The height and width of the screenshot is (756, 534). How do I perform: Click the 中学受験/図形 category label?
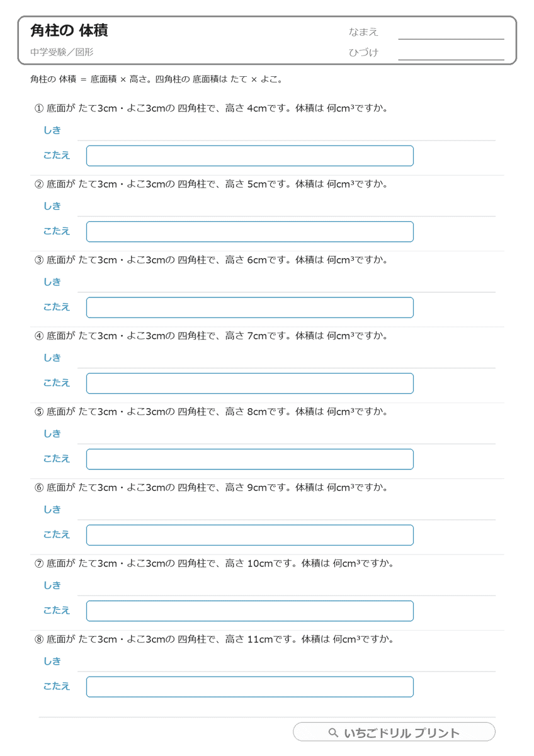coord(61,53)
